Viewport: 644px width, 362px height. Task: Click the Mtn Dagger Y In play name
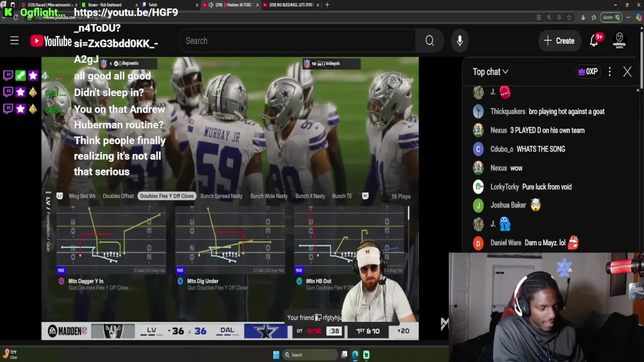(x=86, y=281)
